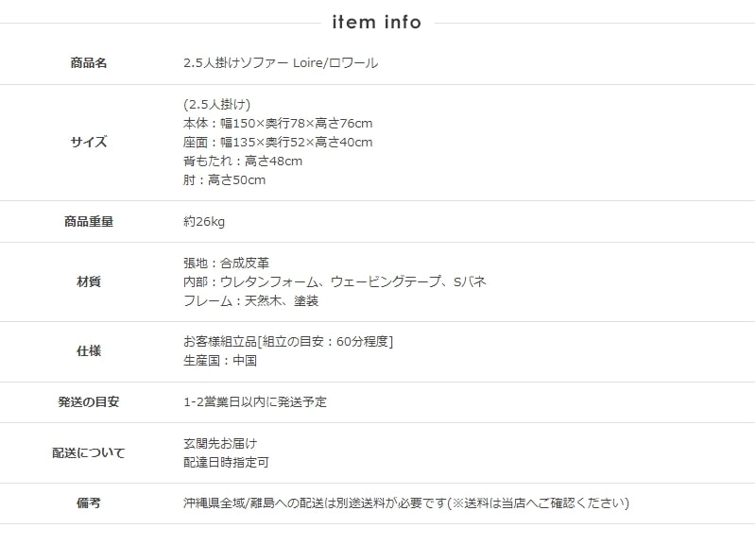
Task: Click the 1-2営業日以内に発送予定 text
Action: [x=255, y=401]
